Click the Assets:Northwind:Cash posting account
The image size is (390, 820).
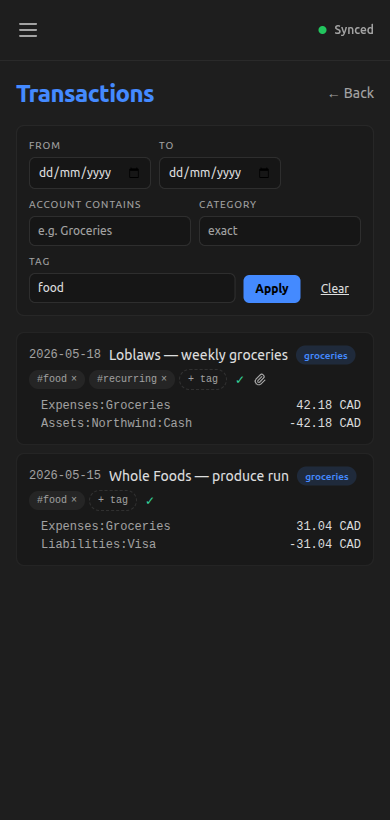(117, 423)
